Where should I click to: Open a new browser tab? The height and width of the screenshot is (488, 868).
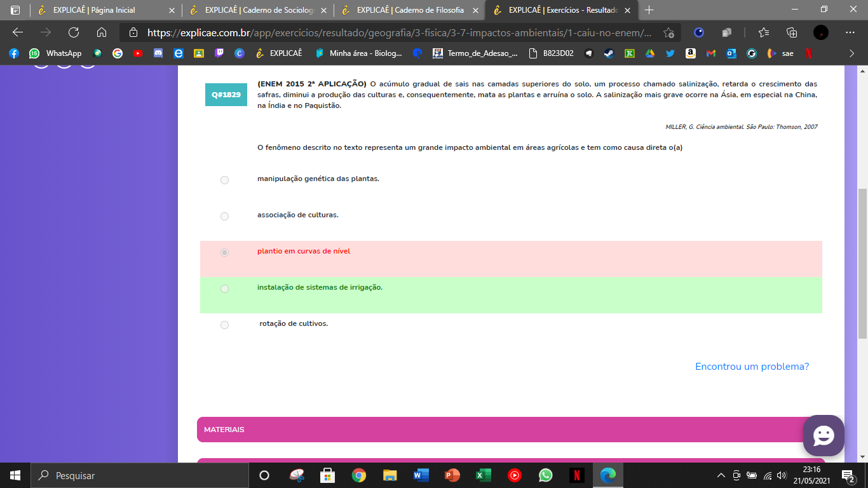click(x=649, y=10)
